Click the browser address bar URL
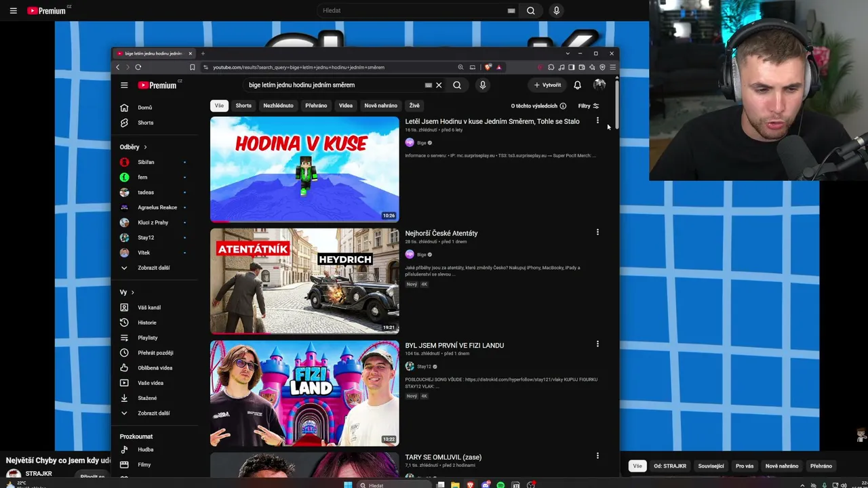The width and height of the screenshot is (868, 488). pyautogui.click(x=298, y=67)
